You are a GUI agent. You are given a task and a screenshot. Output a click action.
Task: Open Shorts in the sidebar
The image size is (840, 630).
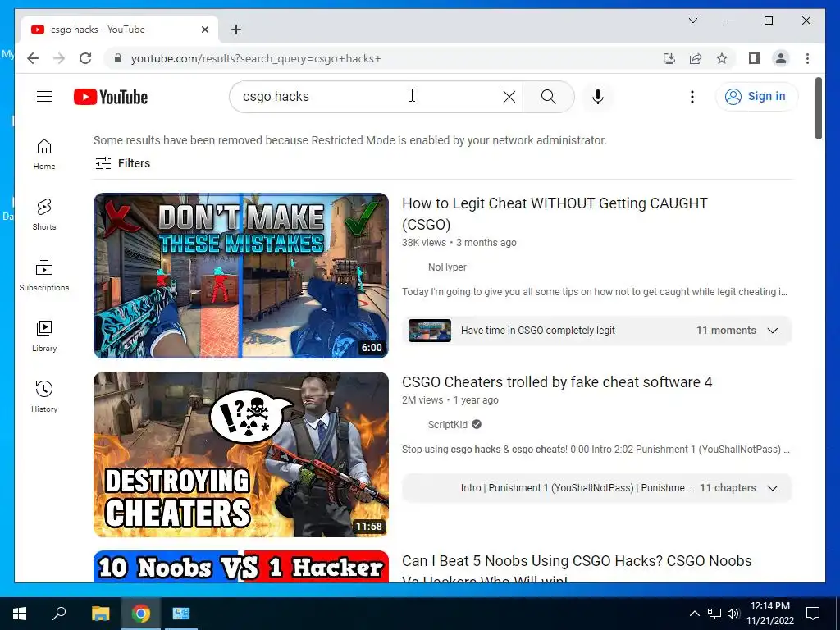click(x=44, y=214)
